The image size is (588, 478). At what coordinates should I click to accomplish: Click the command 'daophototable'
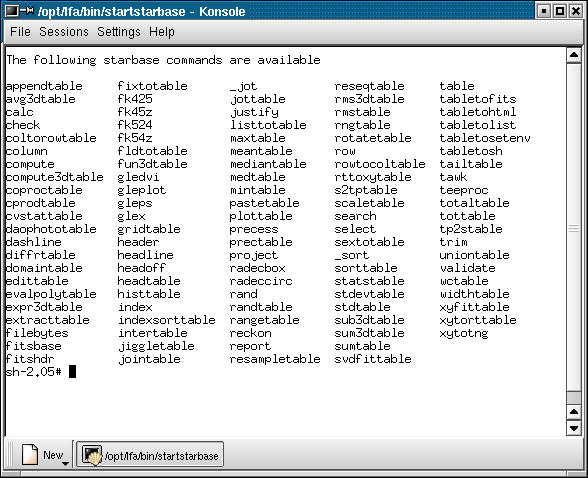coord(51,229)
